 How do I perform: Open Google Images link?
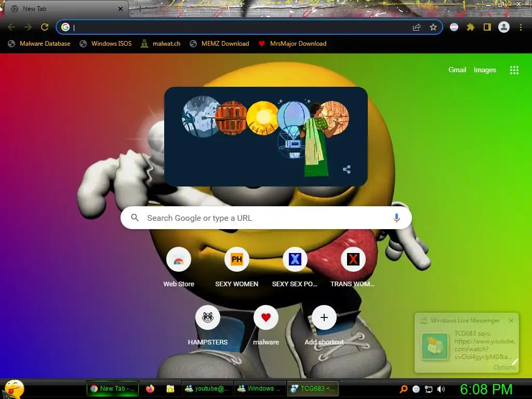click(x=485, y=70)
